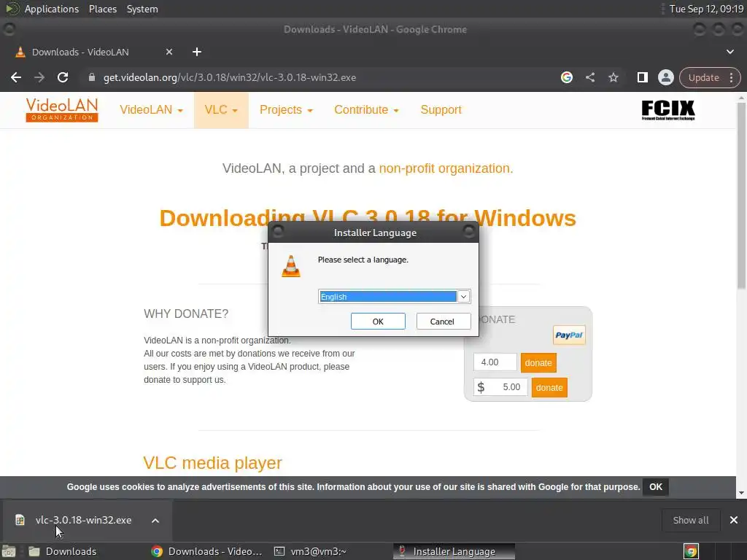Screen dimensions: 747x560
Task: Reload the VideoLAN download page
Action: click(x=63, y=77)
